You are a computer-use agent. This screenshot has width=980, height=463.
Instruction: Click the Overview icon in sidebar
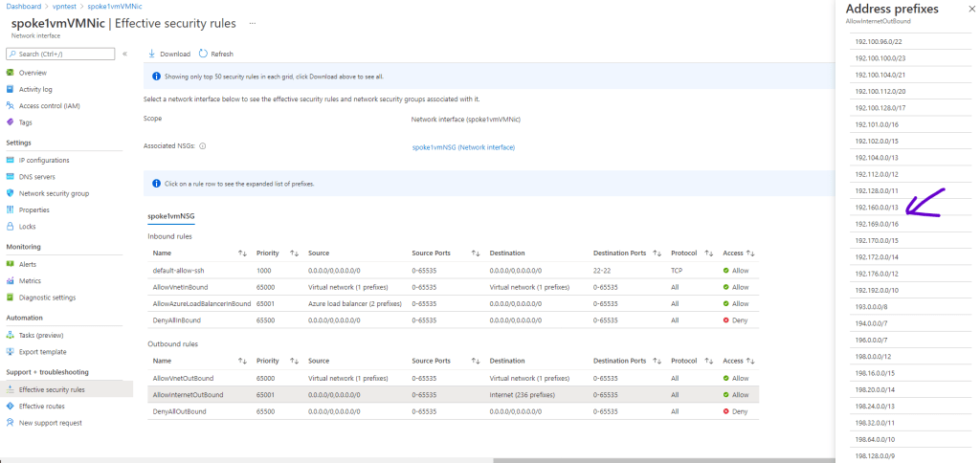[11, 73]
